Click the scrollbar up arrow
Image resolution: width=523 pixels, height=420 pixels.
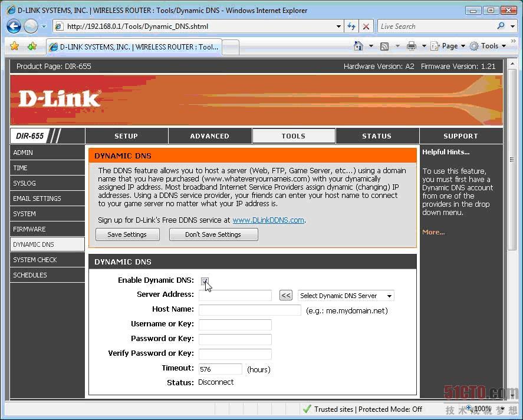512,63
